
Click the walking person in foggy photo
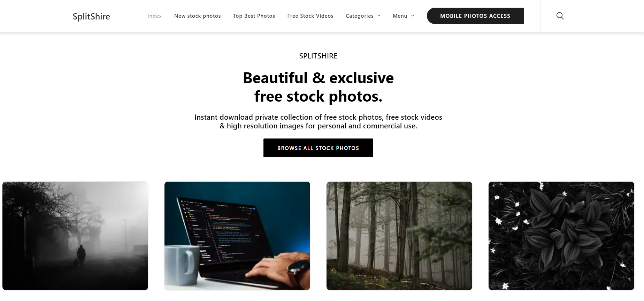(x=81, y=256)
